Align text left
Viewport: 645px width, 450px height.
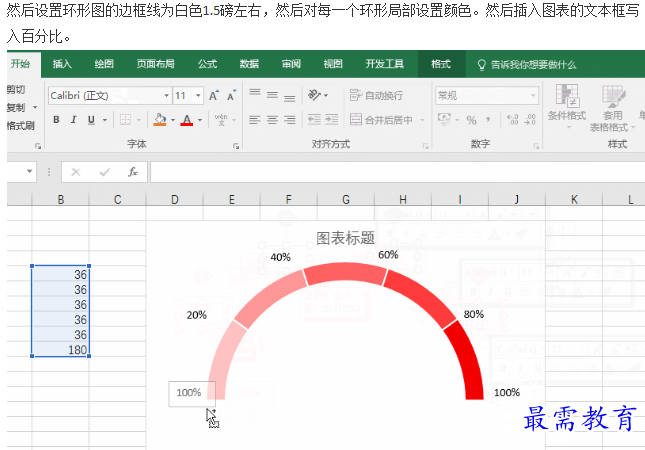coord(255,120)
